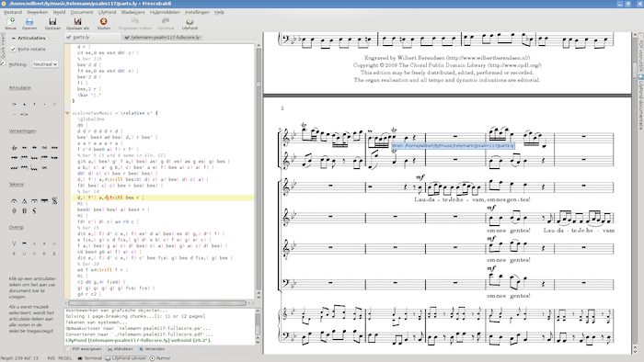Screen dimensions: 644x362
Task: Click the editor scrollbar up arrow
Action: pos(259,46)
